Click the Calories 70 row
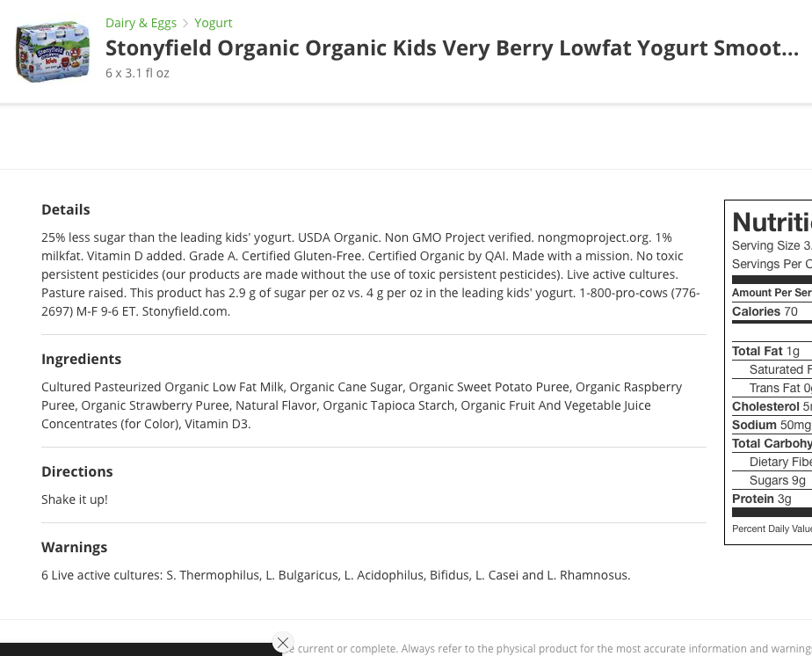Image resolution: width=812 pixels, height=656 pixels. coord(772,311)
